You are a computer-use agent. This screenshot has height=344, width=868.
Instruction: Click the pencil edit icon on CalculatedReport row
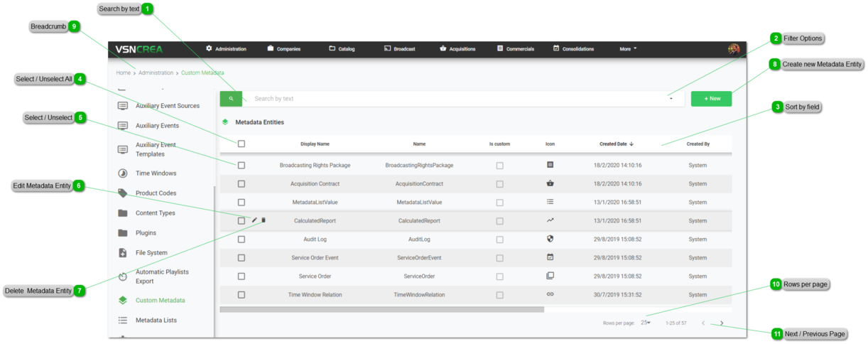tap(255, 220)
